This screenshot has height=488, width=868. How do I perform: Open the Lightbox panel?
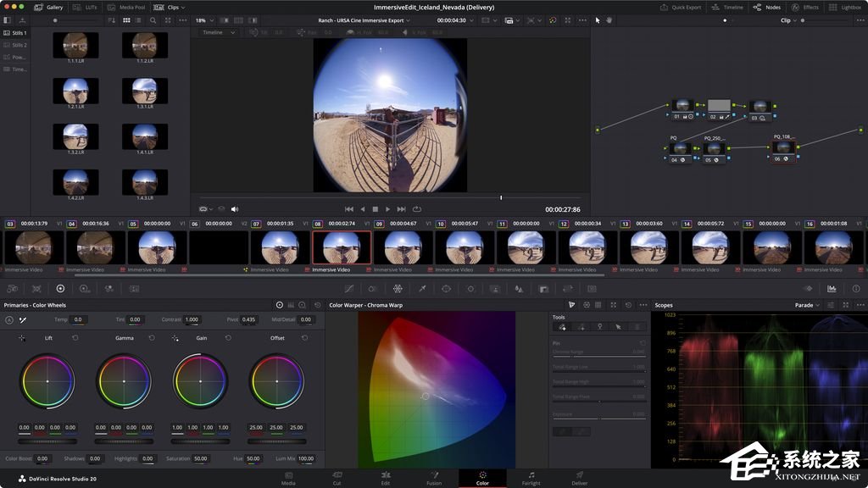[848, 7]
